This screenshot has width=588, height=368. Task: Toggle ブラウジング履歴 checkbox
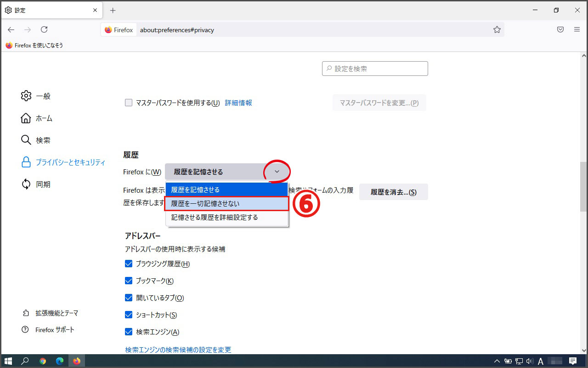click(129, 264)
